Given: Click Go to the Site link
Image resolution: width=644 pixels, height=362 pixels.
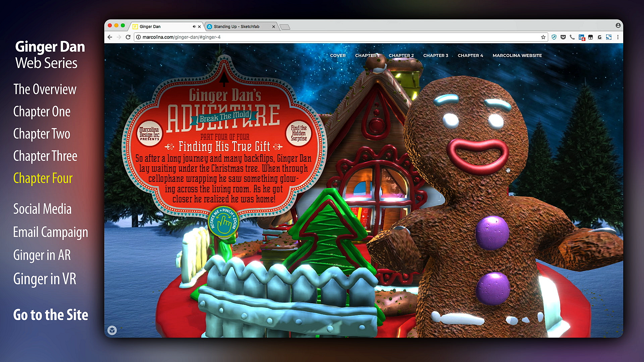Looking at the screenshot, I should (51, 315).
